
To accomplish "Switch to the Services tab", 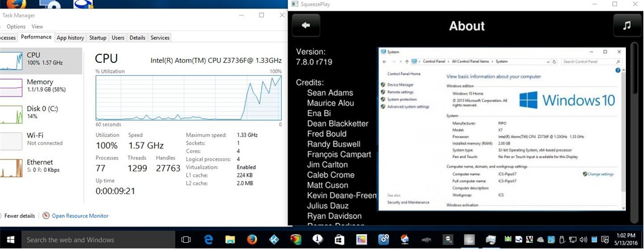I will coord(160,38).
